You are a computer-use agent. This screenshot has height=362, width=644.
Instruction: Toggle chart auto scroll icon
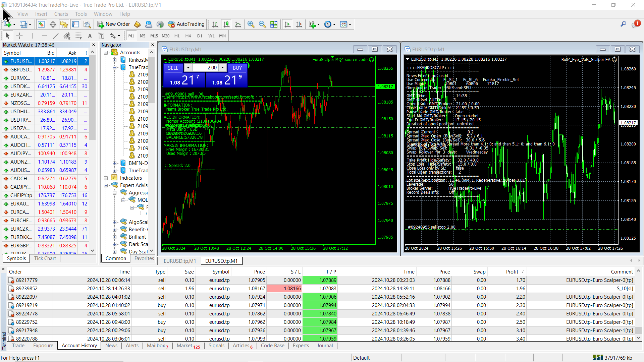[x=287, y=24]
